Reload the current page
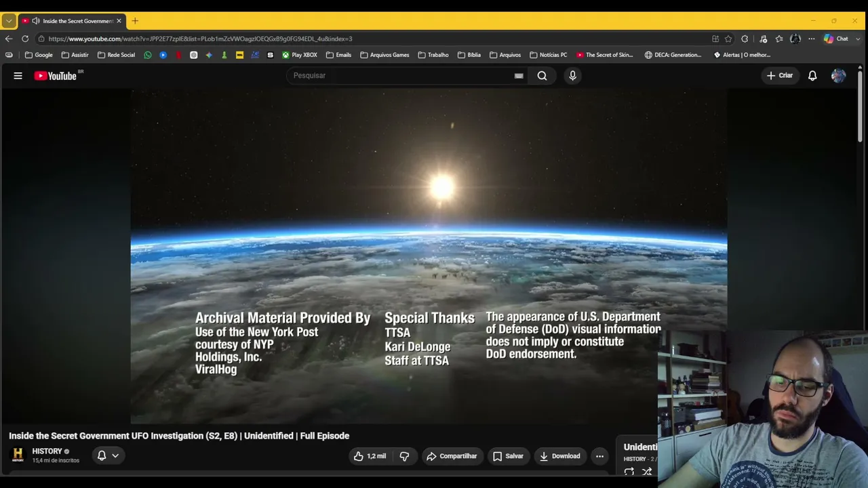Screen dimensions: 868x488 pyautogui.click(x=25, y=39)
